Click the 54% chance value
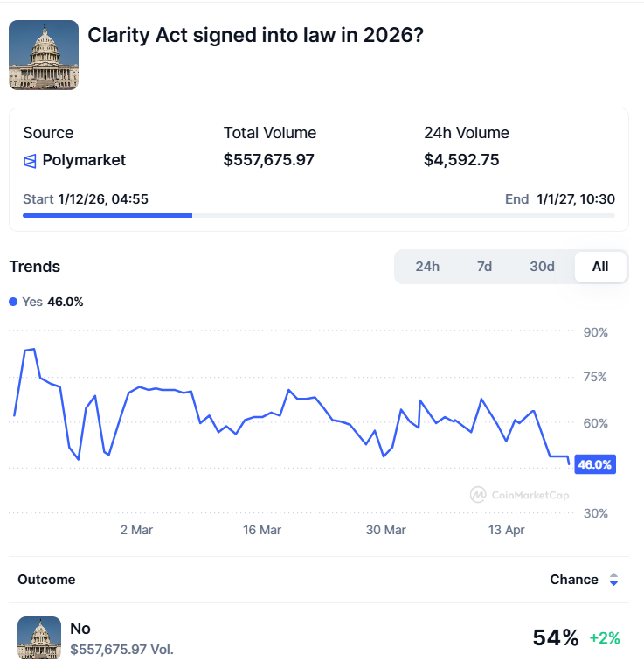Viewport: 644px width, 668px height. tap(556, 638)
